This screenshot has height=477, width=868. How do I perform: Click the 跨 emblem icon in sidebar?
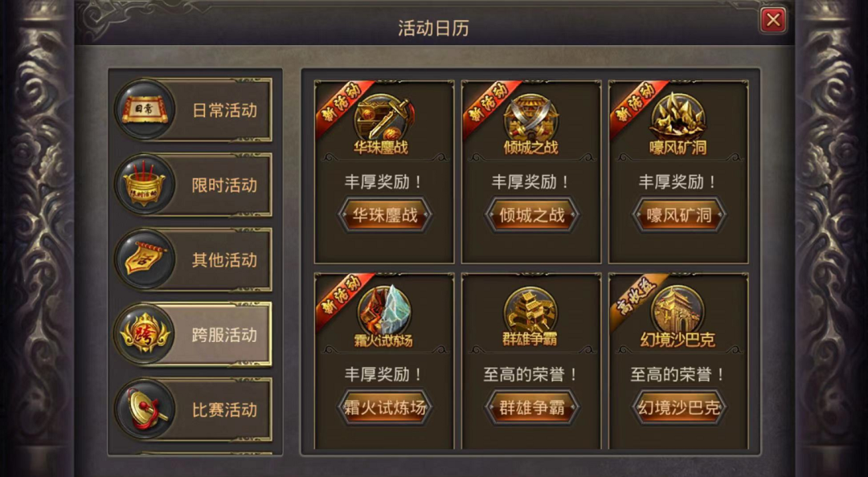[x=145, y=334]
